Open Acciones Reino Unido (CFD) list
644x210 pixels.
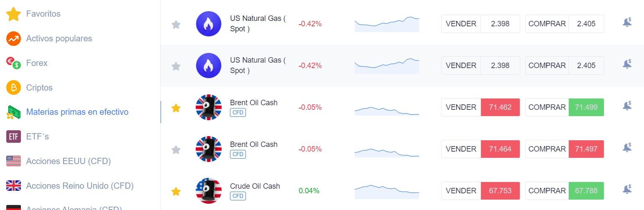pyautogui.click(x=79, y=185)
